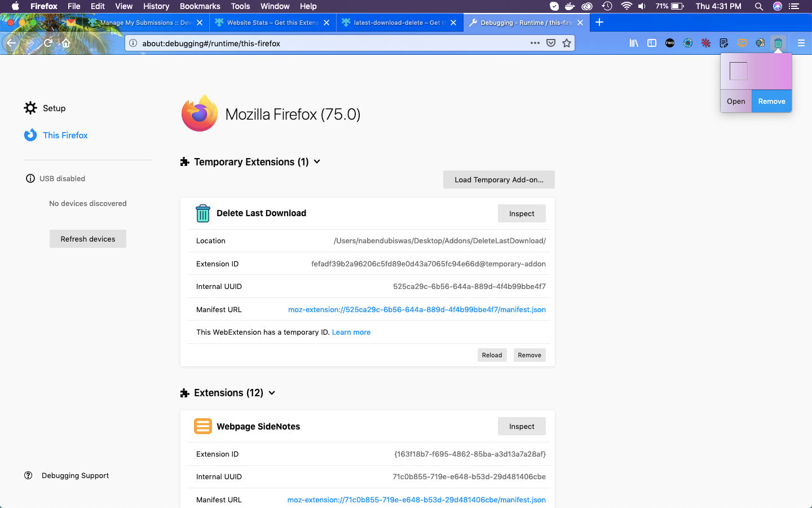Click the black TWD extension icon
The image size is (812, 508).
tap(670, 43)
